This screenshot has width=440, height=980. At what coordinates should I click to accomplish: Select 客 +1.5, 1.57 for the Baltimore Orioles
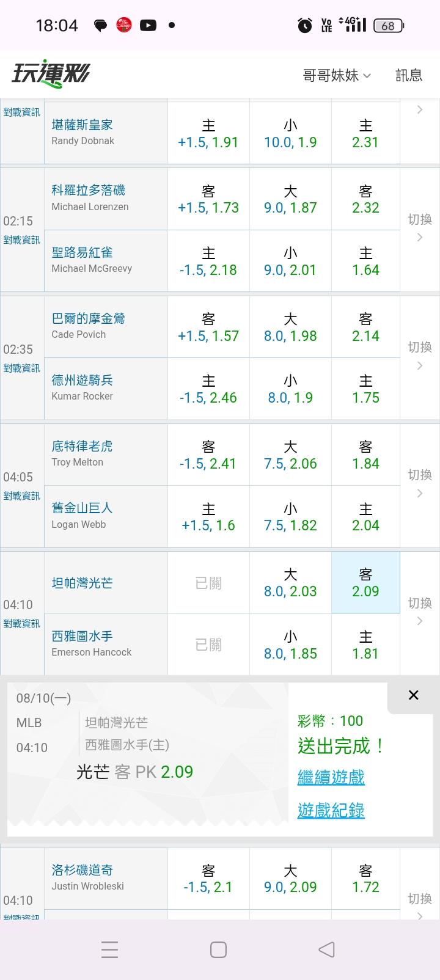click(x=208, y=327)
